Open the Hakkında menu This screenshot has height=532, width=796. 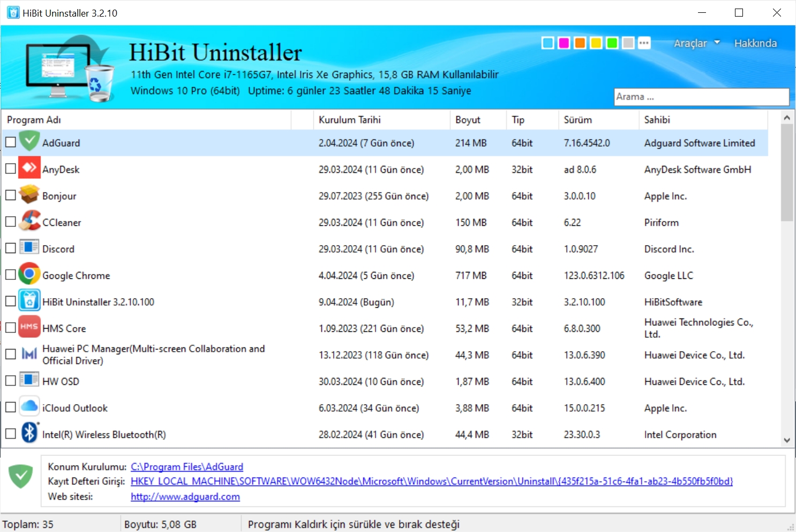coord(755,43)
